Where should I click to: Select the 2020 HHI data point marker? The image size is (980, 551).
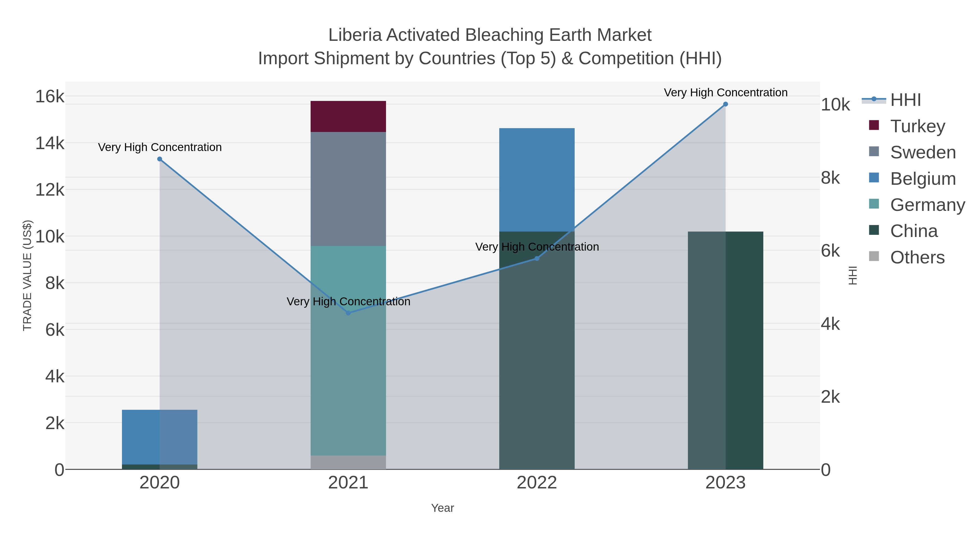[x=160, y=159]
